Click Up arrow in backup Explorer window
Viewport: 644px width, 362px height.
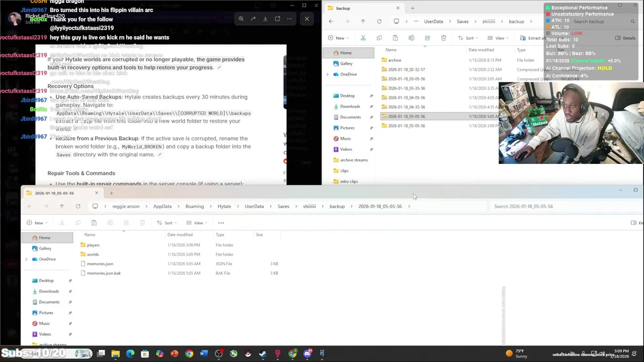pyautogui.click(x=363, y=22)
